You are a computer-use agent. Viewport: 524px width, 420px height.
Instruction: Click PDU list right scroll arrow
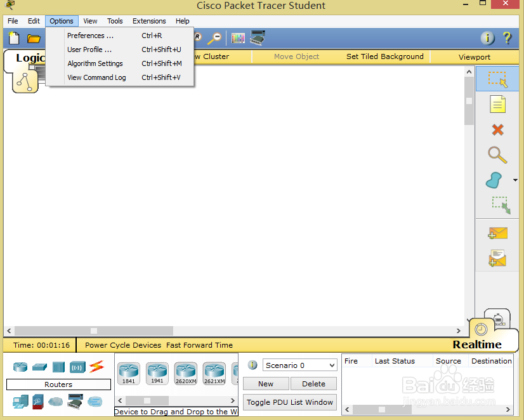pyautogui.click(x=508, y=409)
